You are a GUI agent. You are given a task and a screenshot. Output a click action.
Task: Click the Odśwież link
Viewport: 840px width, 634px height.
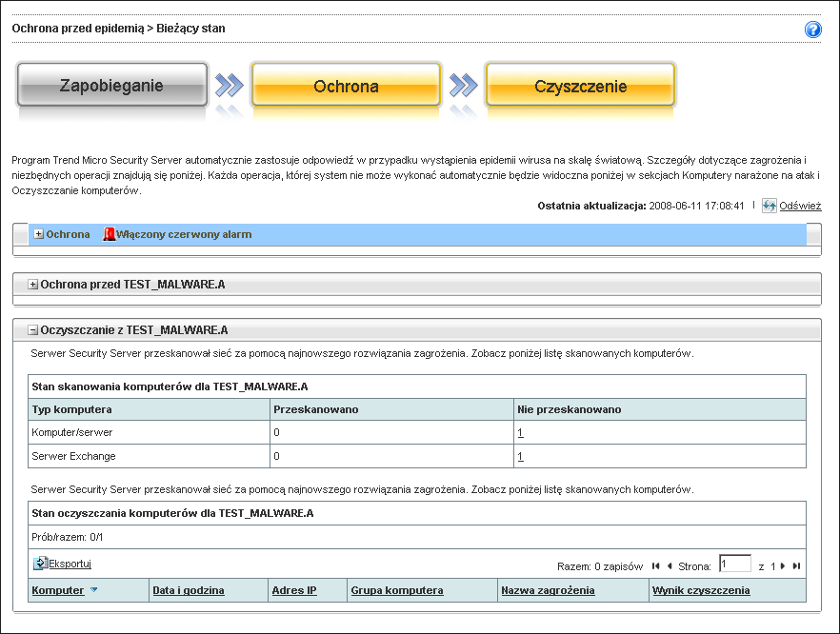(800, 206)
